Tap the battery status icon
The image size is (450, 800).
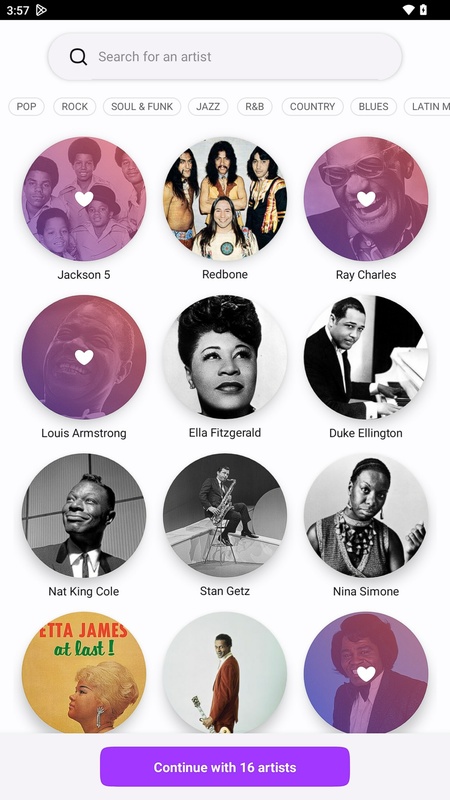pyautogui.click(x=423, y=10)
